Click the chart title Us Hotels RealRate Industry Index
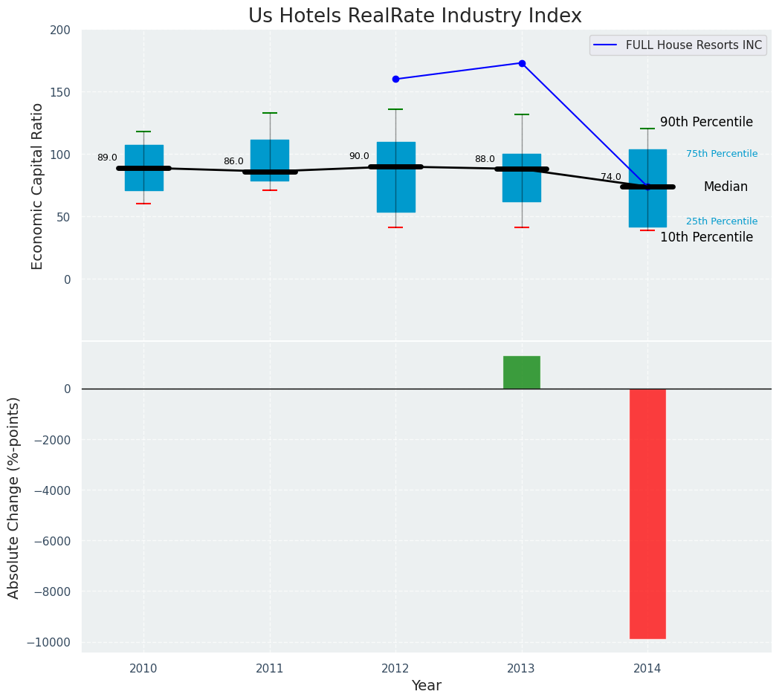This screenshot has height=700, width=779. pyautogui.click(x=415, y=16)
